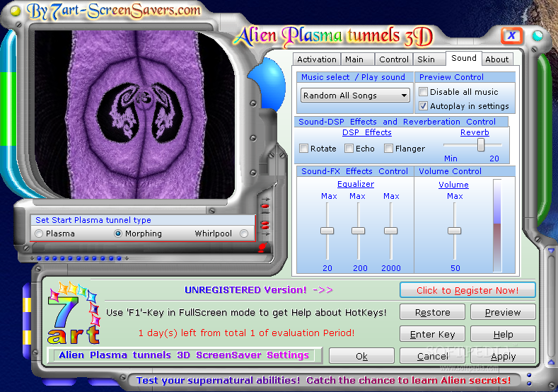Uncheck Autoplay in settings
Image resolution: width=558 pixels, height=392 pixels.
click(423, 106)
